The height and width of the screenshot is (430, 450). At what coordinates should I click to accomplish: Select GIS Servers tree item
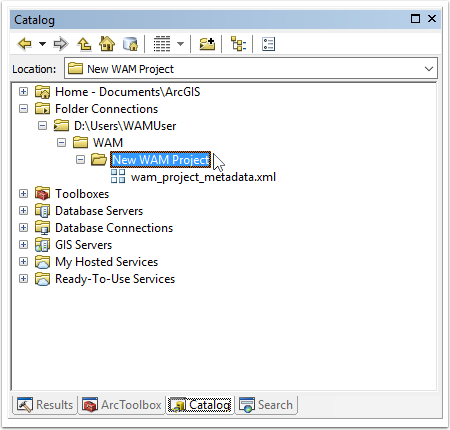click(x=83, y=245)
